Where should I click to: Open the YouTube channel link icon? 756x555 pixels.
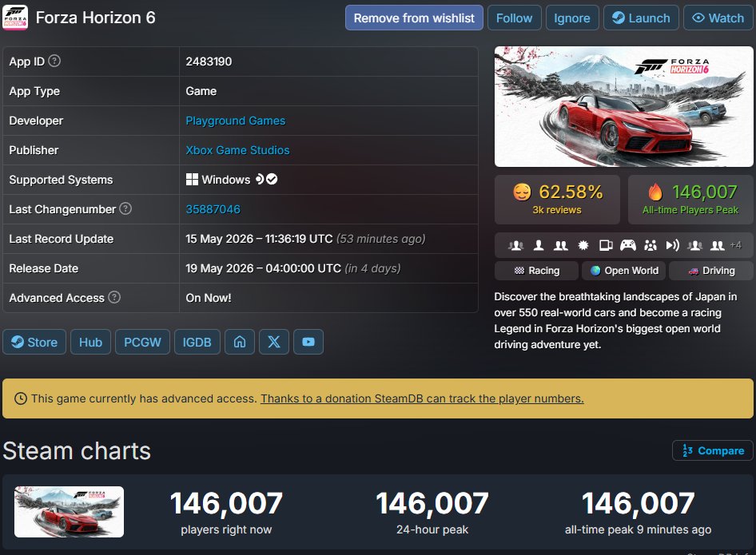pos(308,342)
